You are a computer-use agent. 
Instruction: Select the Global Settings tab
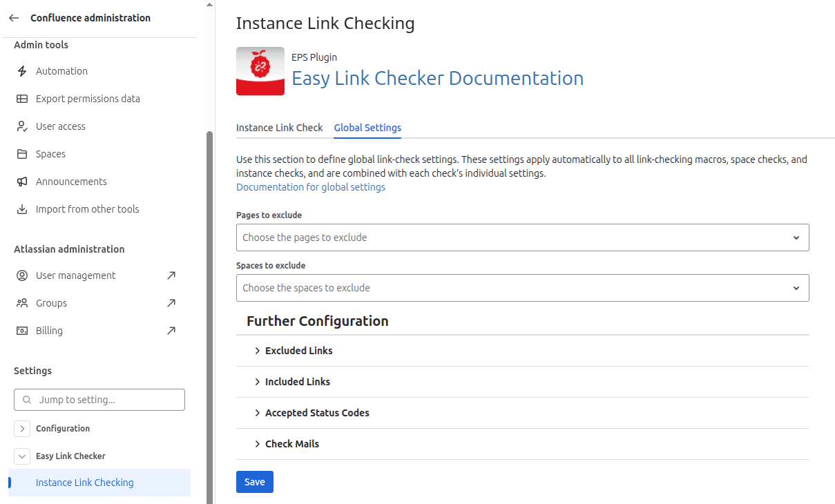[x=367, y=128]
